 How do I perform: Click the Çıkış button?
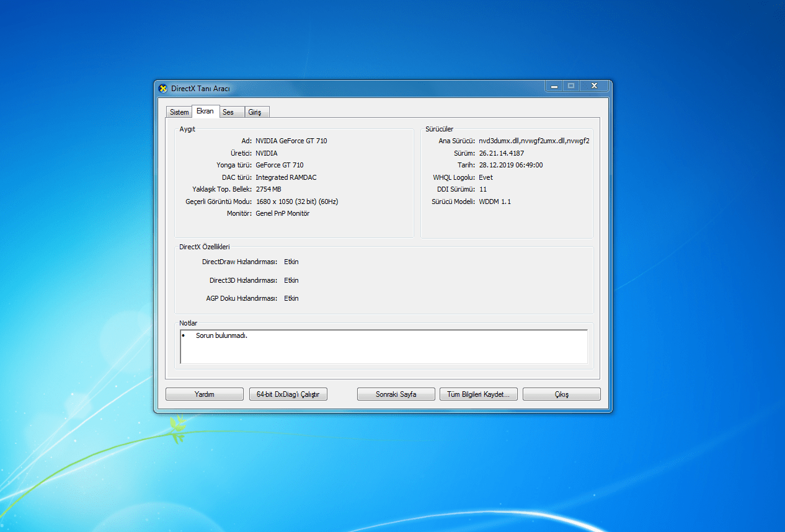562,394
